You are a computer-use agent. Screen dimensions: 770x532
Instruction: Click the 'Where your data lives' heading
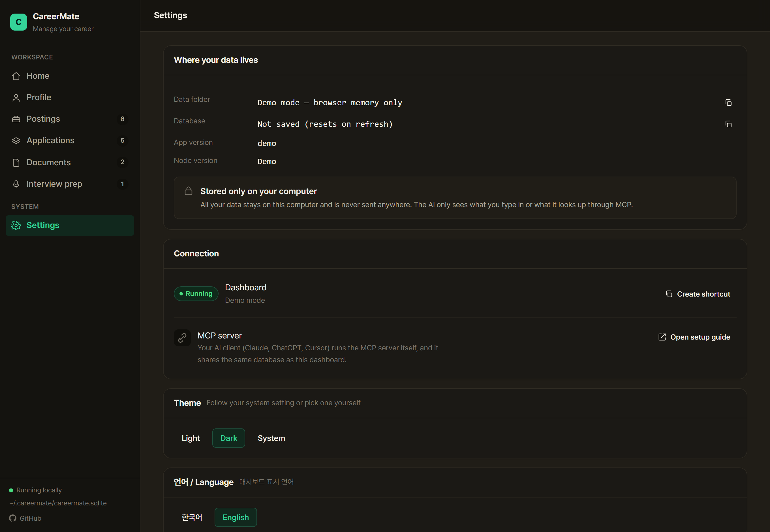click(x=216, y=60)
